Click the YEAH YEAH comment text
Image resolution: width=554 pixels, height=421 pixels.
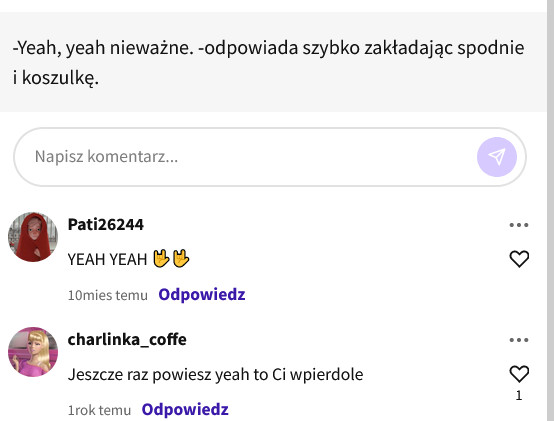pyautogui.click(x=107, y=260)
